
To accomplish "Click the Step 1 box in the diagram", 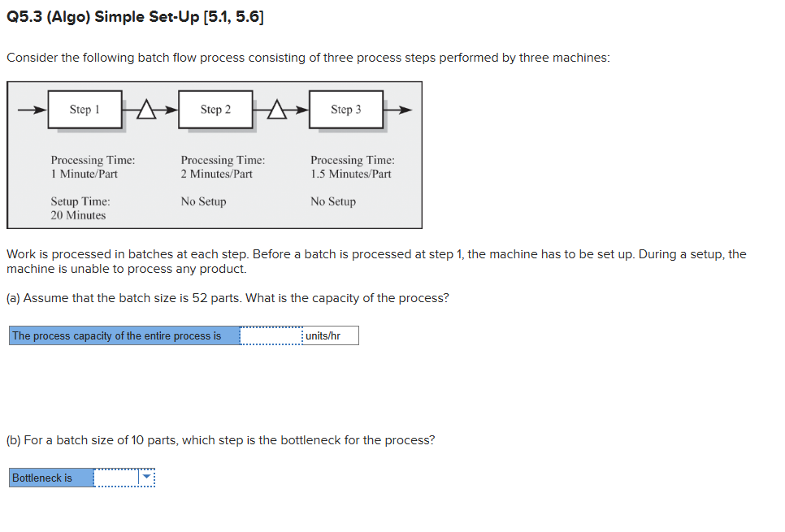I will pos(85,109).
